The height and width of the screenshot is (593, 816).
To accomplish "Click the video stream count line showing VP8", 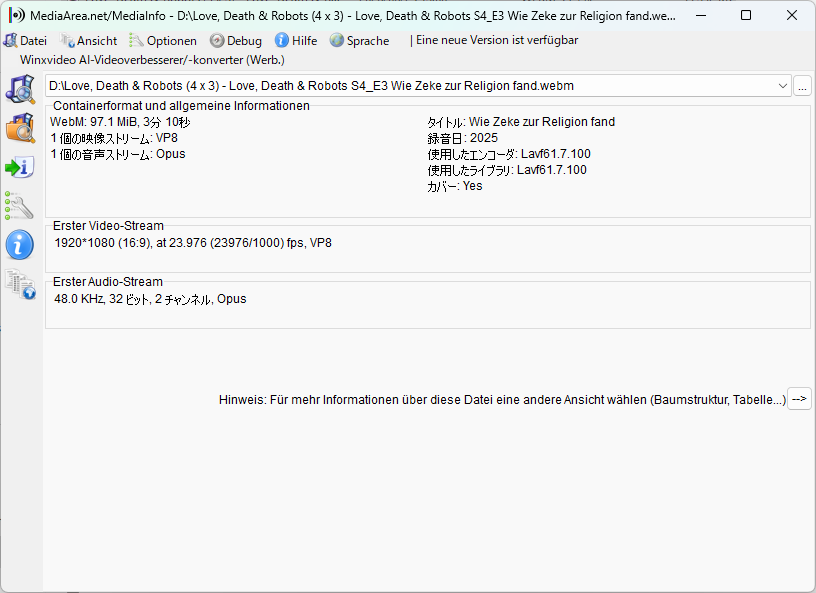I will (114, 138).
